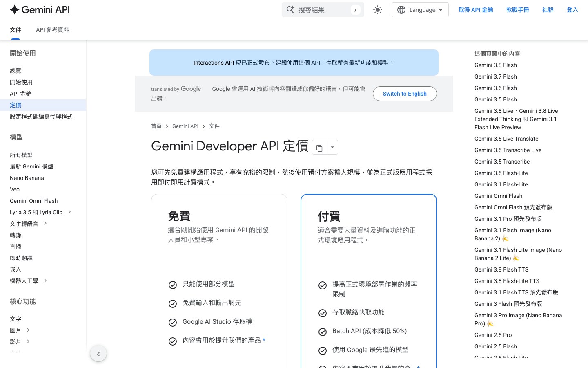Go to 首頁 breadcrumb
The width and height of the screenshot is (588, 368).
156,126
